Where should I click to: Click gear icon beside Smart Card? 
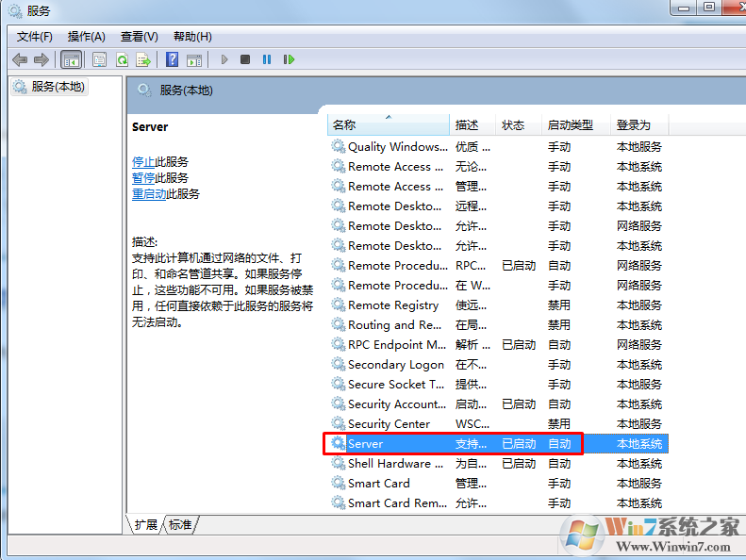pos(339,483)
